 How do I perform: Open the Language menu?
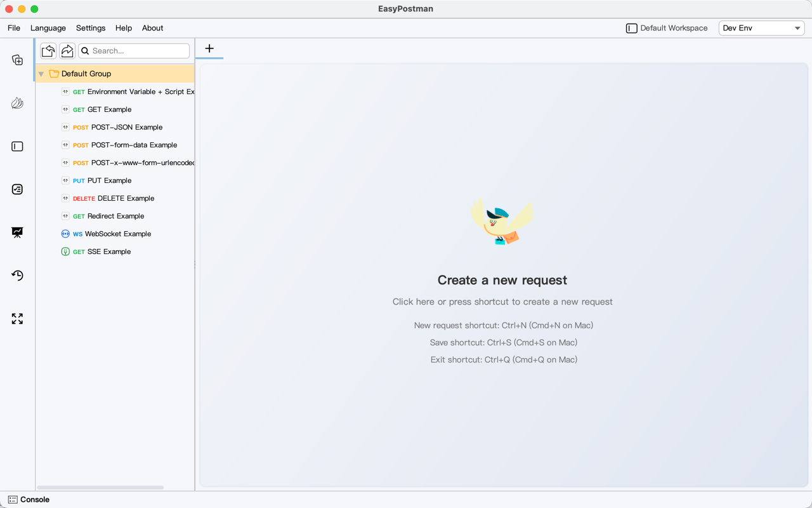pos(48,28)
